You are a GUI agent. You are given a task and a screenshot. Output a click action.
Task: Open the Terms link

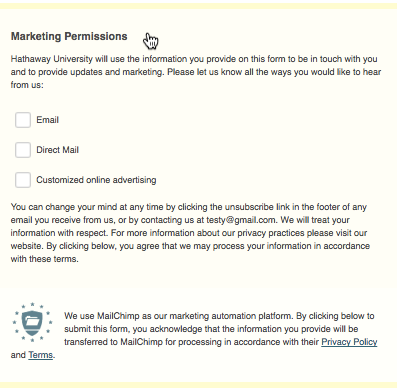(x=41, y=355)
